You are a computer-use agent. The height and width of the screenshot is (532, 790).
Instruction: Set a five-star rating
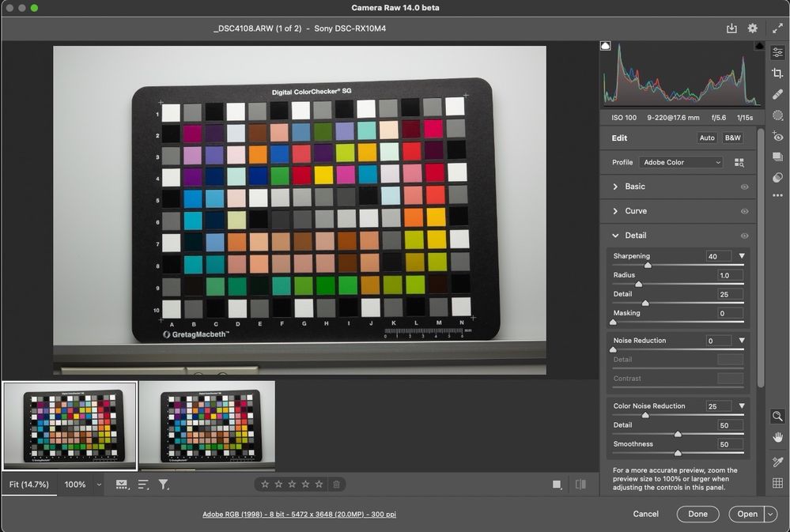[x=319, y=484]
